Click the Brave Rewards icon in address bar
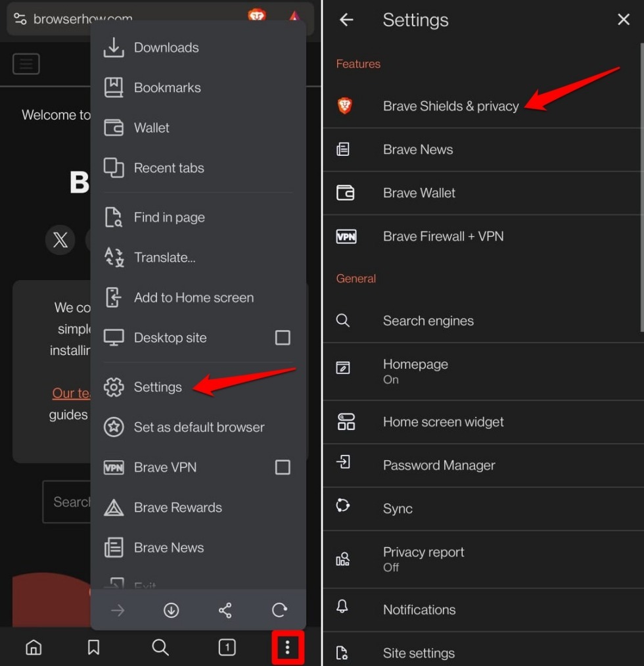Image resolution: width=644 pixels, height=666 pixels. click(x=294, y=16)
